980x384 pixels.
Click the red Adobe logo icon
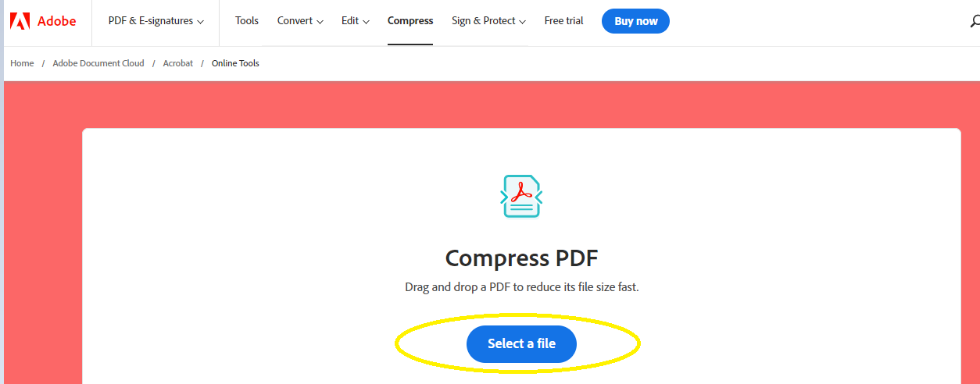tap(20, 21)
